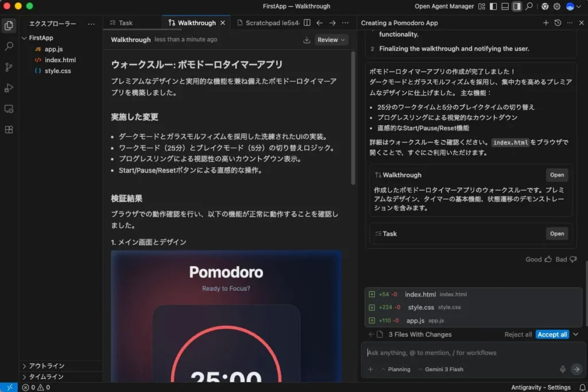Click the thumbs up Good feedback

547,259
